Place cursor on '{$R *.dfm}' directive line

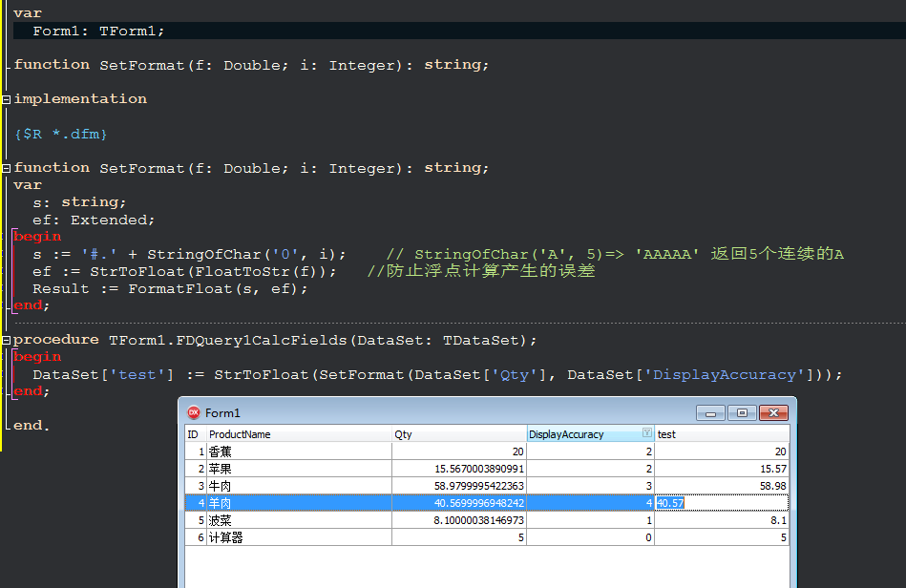[61, 134]
